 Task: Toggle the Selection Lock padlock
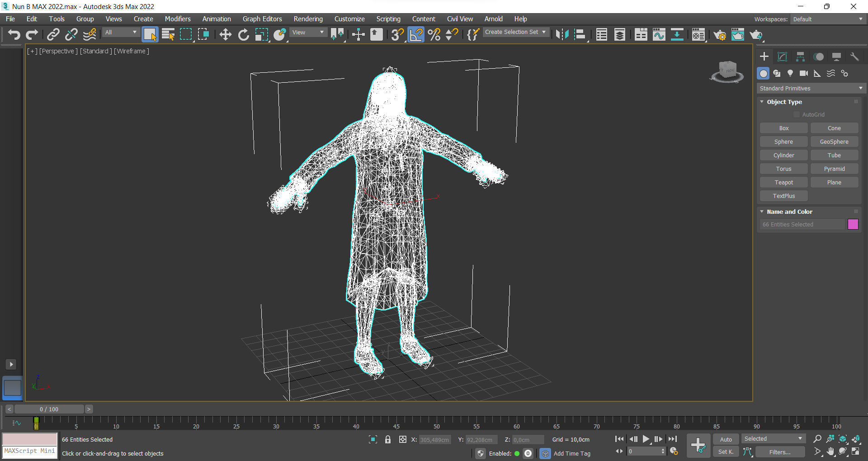[387, 439]
